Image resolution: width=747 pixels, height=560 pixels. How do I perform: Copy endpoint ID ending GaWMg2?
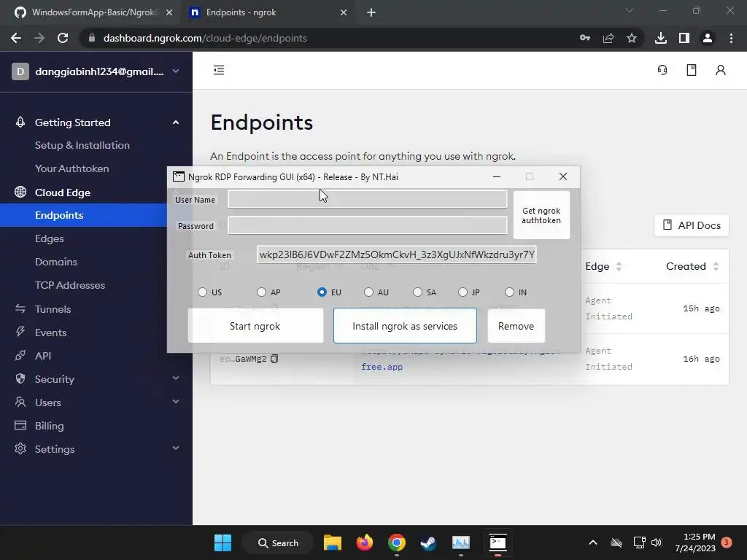274,359
